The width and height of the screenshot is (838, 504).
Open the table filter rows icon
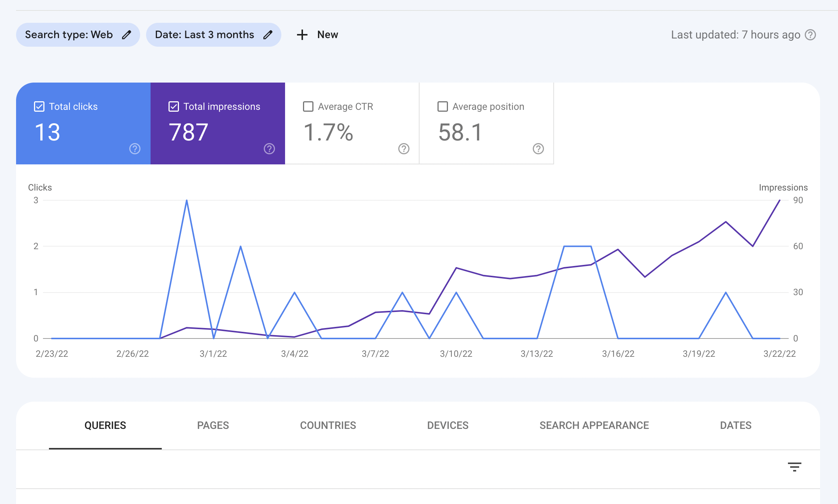tap(795, 467)
